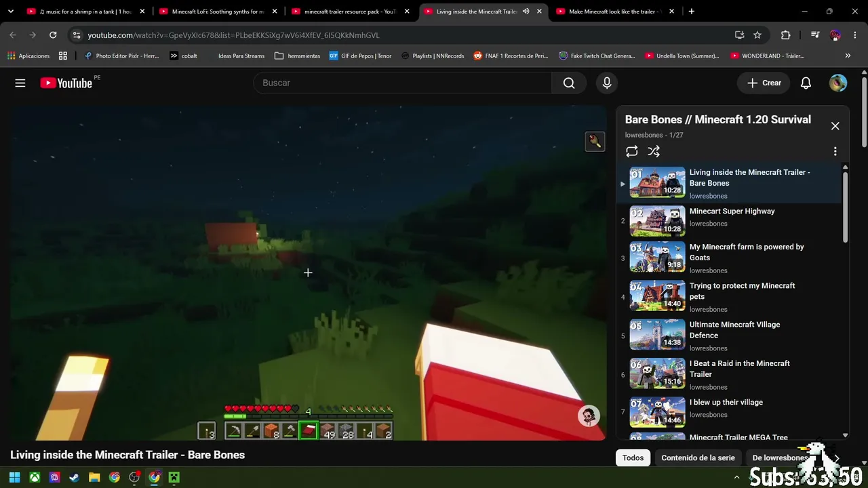Open the Chrome profile avatar

point(835,35)
